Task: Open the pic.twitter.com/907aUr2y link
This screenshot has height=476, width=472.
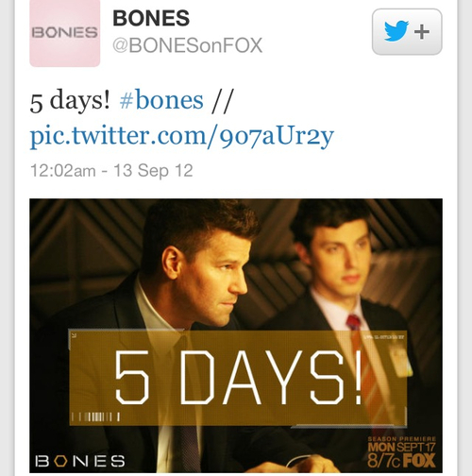Action: 181,136
